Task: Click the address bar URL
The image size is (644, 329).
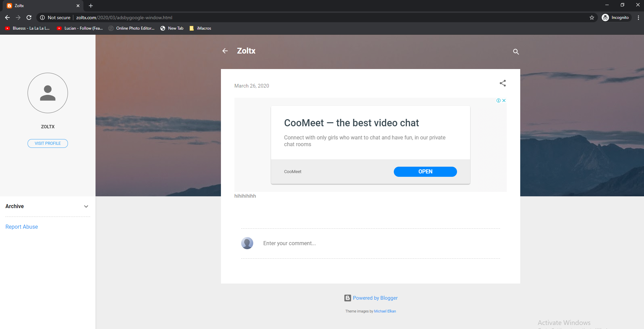Action: [124, 18]
